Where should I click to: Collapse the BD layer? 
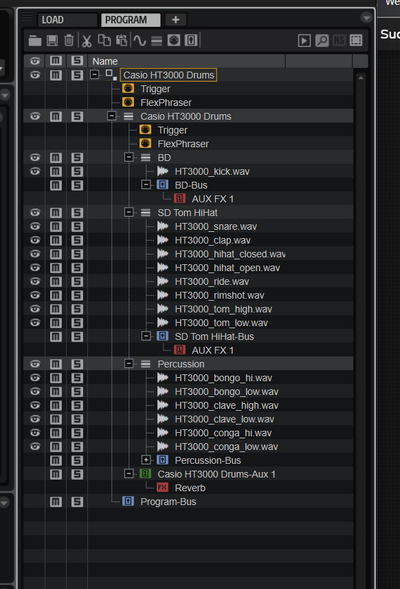point(128,157)
